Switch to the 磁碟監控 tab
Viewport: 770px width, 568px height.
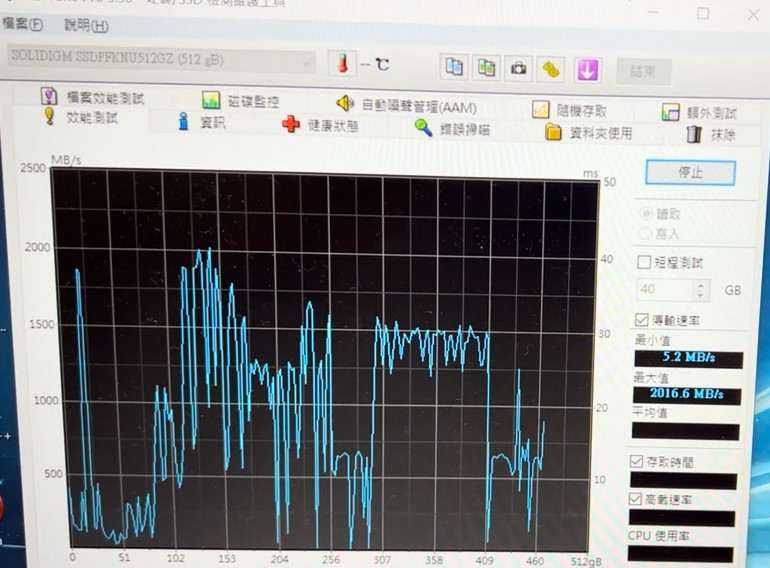point(241,101)
